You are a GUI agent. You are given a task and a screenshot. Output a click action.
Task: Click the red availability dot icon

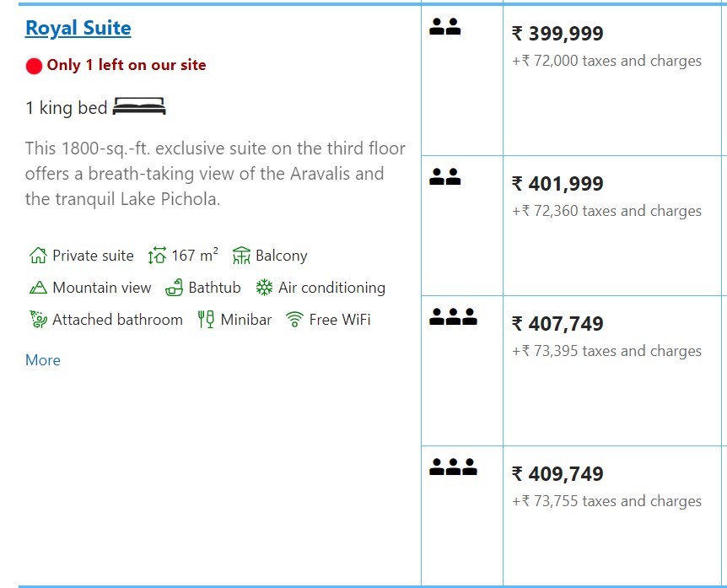pos(34,66)
